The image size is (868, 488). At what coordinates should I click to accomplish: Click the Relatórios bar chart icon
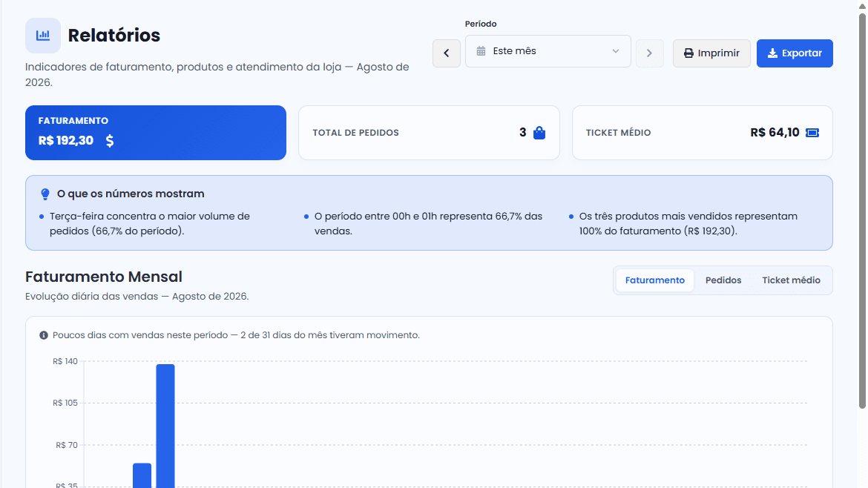[42, 36]
